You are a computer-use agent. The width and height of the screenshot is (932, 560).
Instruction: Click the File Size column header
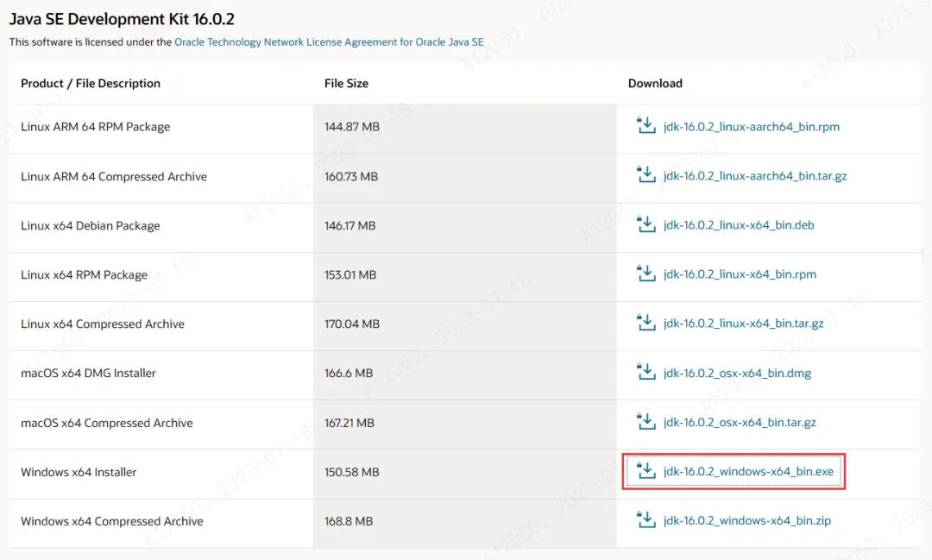tap(346, 83)
